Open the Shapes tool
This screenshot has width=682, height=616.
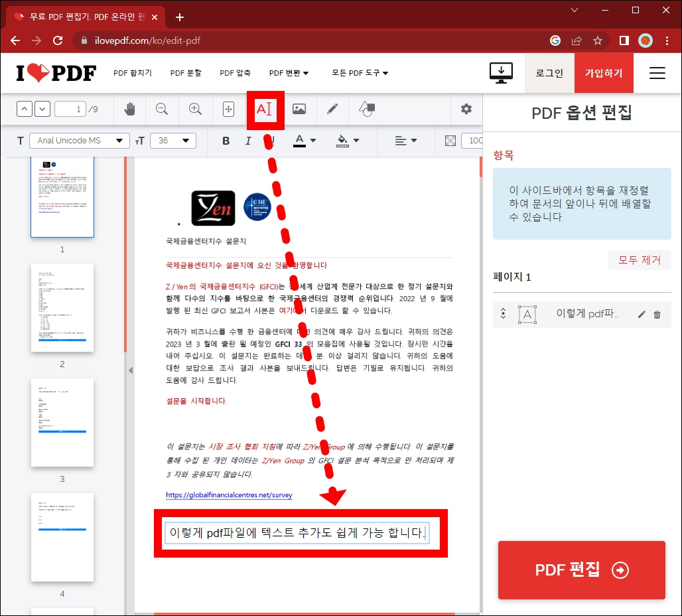point(366,109)
